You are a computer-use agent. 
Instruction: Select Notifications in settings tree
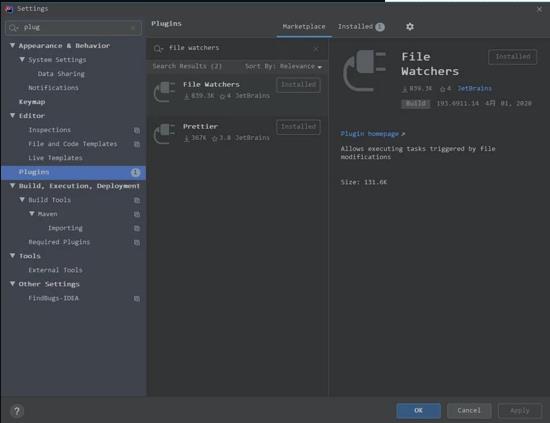(x=53, y=88)
